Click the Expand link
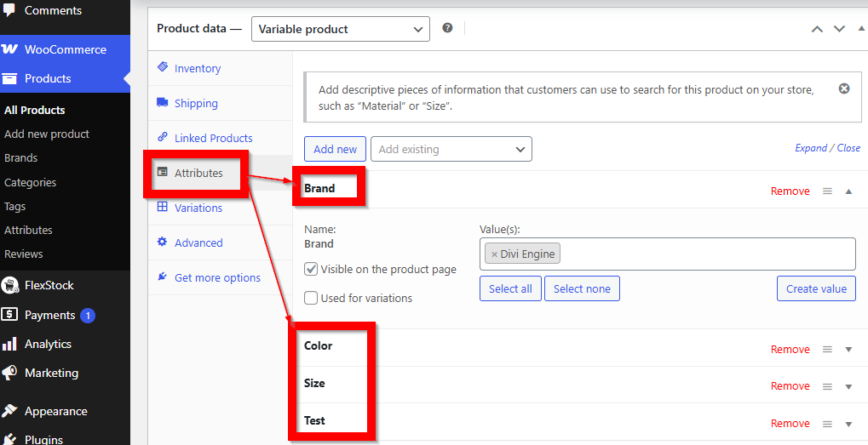This screenshot has height=445, width=868. pos(811,147)
